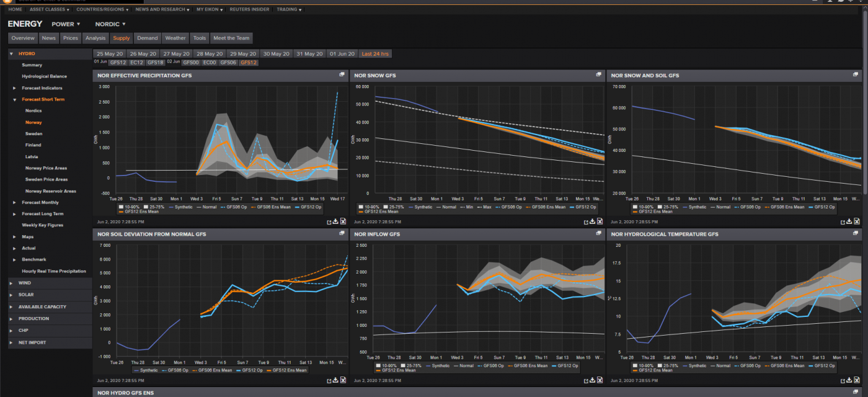The image size is (868, 397).
Task: Toggle GFS12 Op in NOR Effective Precipitation legend
Action: click(311, 207)
